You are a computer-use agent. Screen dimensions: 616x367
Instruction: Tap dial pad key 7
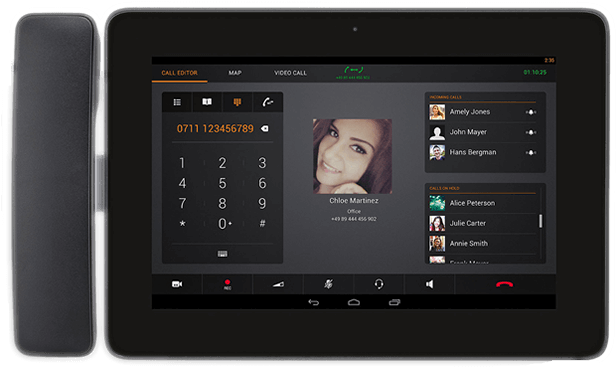pyautogui.click(x=182, y=204)
